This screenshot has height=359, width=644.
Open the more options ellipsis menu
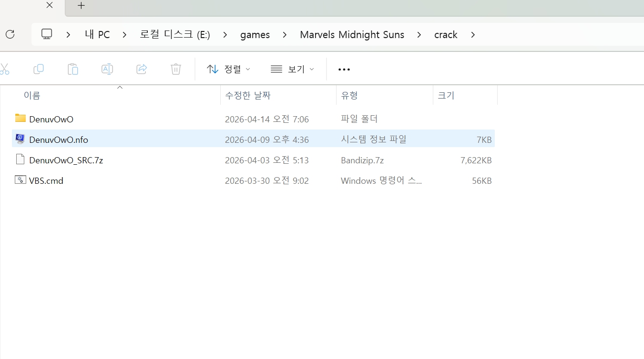pos(344,70)
